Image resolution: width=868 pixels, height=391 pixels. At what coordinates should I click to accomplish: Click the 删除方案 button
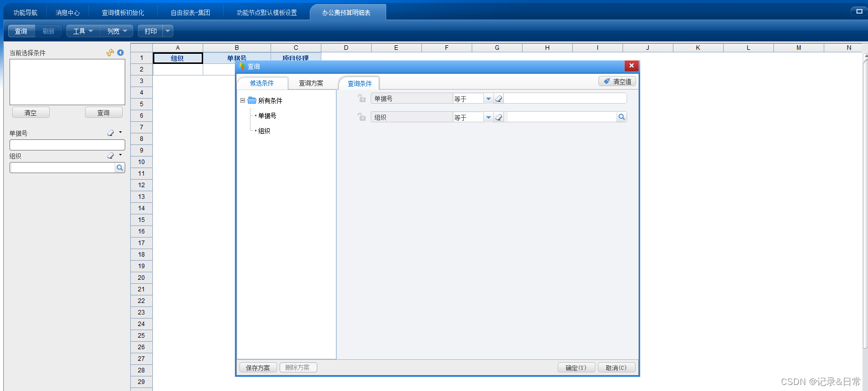(298, 368)
